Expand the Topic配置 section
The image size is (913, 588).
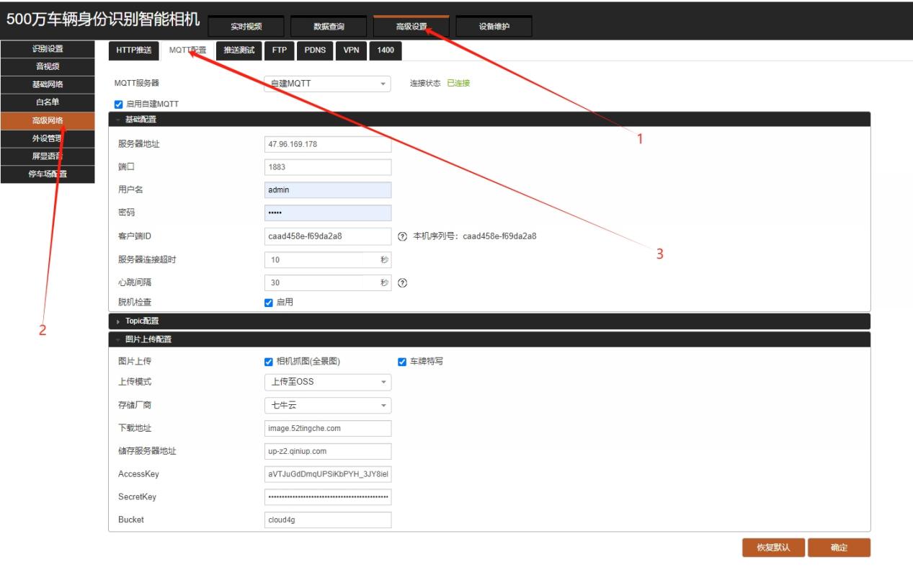coord(489,321)
